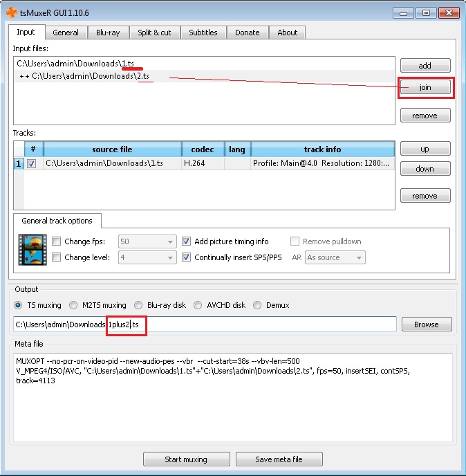Toggle Continually insert SPS/PPS
This screenshot has width=466, height=476.
[x=186, y=257]
